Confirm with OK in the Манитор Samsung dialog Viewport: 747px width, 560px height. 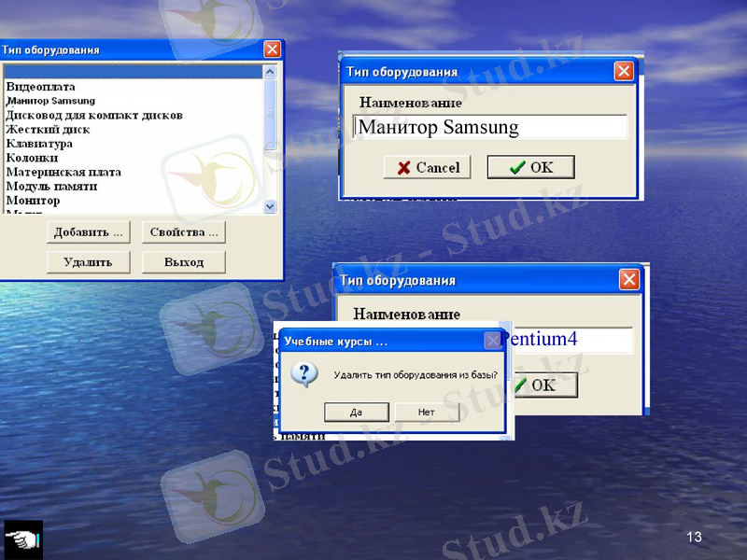point(530,168)
